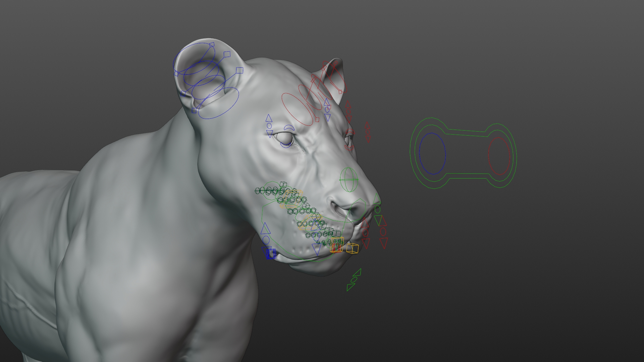644x362 pixels.
Task: Select blue up triangle on the forehead
Action: [x=327, y=102]
